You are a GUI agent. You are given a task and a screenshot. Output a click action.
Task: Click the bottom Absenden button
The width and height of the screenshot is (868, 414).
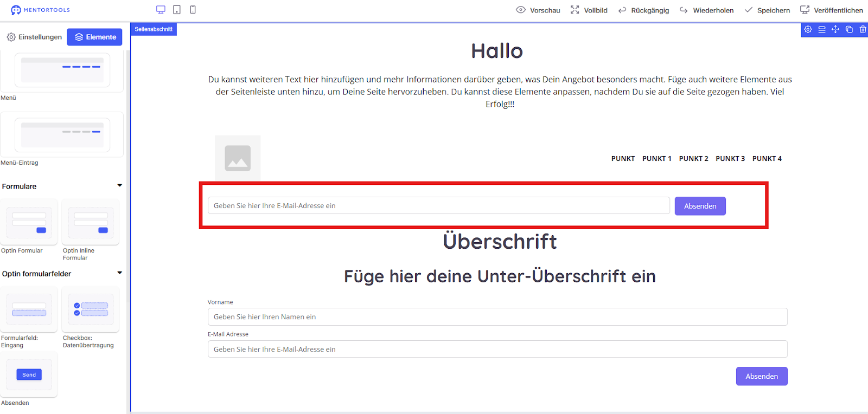point(762,376)
